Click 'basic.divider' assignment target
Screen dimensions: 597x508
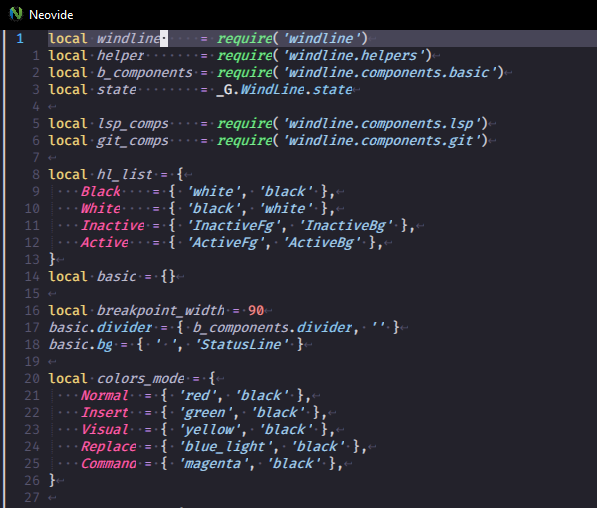[101, 327]
